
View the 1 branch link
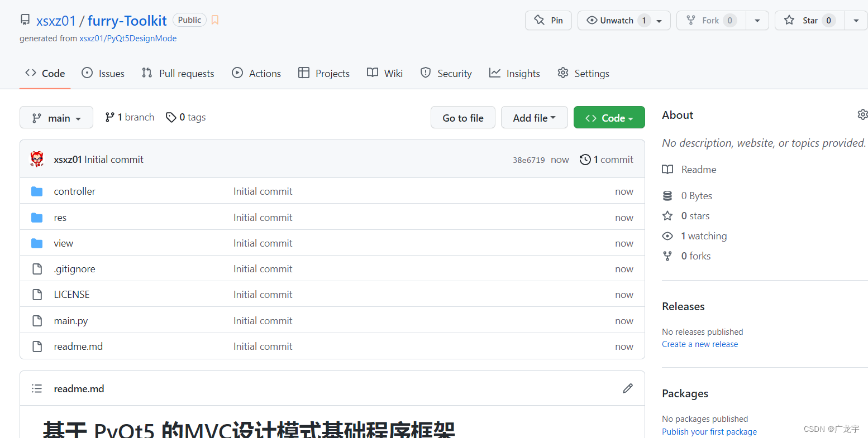130,117
